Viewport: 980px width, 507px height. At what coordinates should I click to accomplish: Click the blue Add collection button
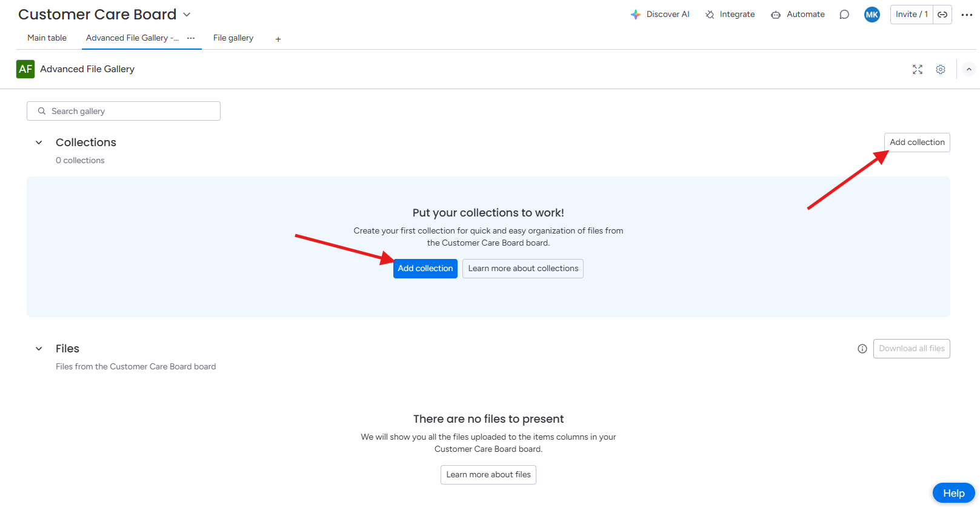[x=425, y=269]
